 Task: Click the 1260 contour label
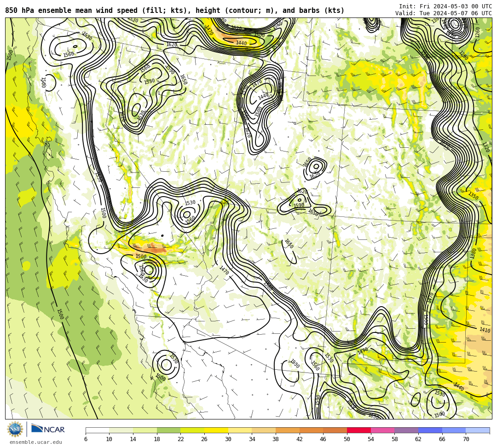[478, 32]
